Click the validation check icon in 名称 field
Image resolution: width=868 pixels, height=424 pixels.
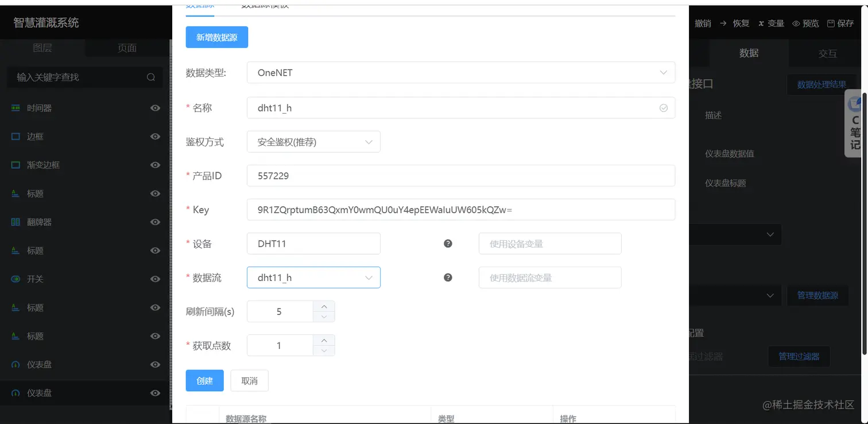pos(664,107)
